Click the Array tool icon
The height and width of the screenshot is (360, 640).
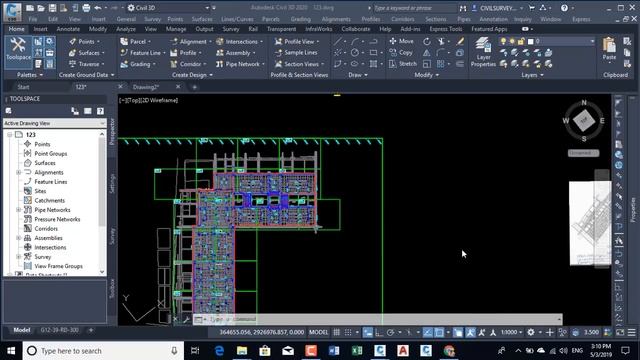[x=440, y=64]
